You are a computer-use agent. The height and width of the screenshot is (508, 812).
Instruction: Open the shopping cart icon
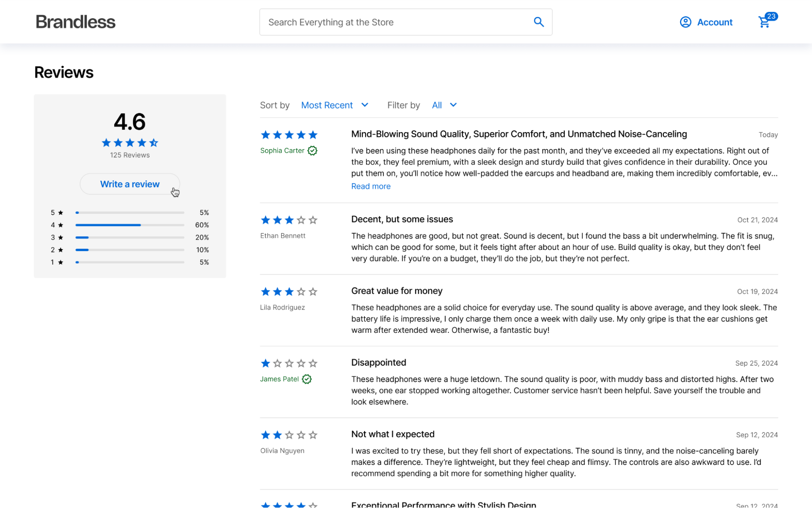pos(764,22)
